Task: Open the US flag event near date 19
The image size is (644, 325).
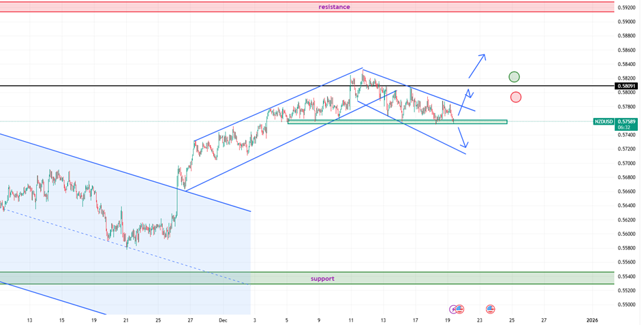Action: [x=460, y=309]
